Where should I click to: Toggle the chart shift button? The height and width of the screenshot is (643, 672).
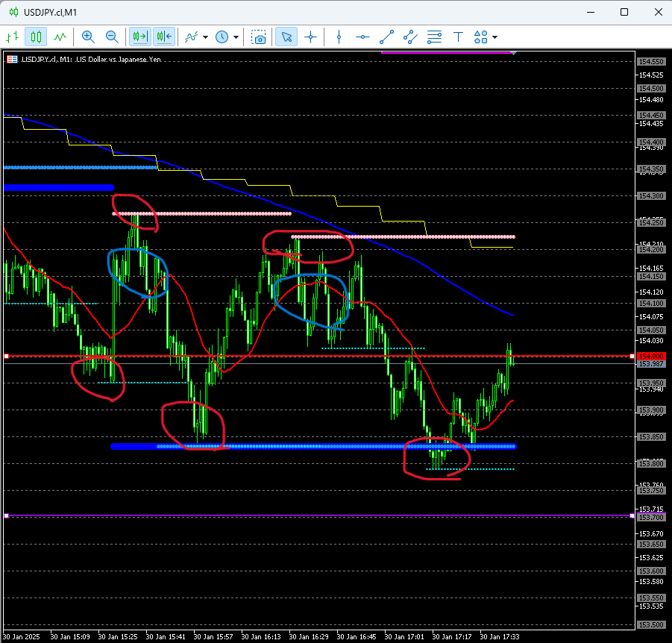(x=164, y=37)
